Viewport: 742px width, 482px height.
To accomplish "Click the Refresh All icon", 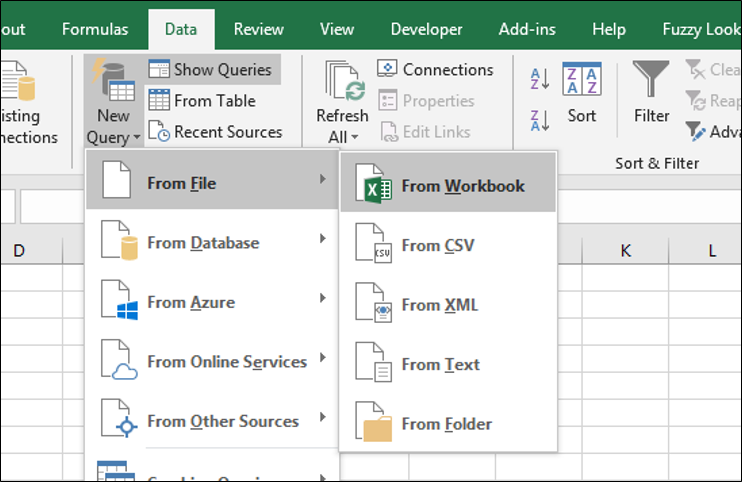I will pyautogui.click(x=344, y=80).
